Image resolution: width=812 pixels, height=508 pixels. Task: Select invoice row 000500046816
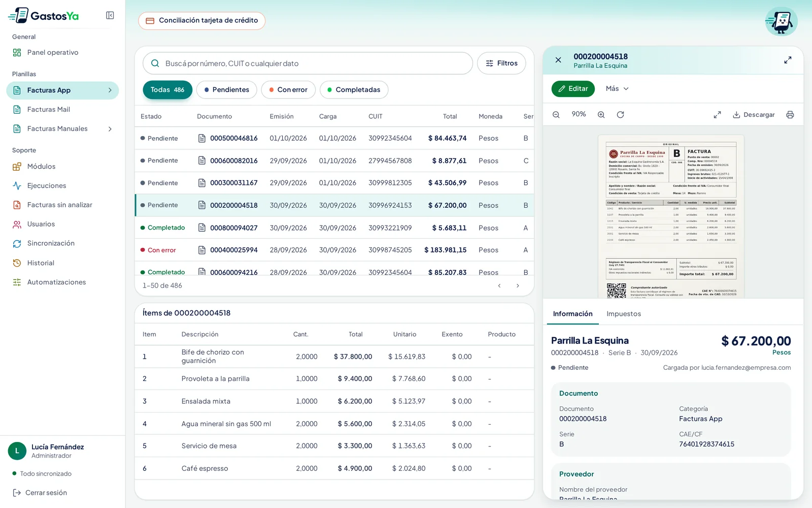(334, 138)
